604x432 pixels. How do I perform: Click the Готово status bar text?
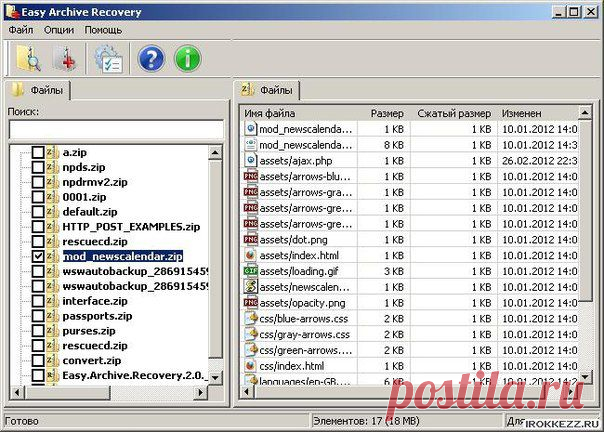pos(22,421)
